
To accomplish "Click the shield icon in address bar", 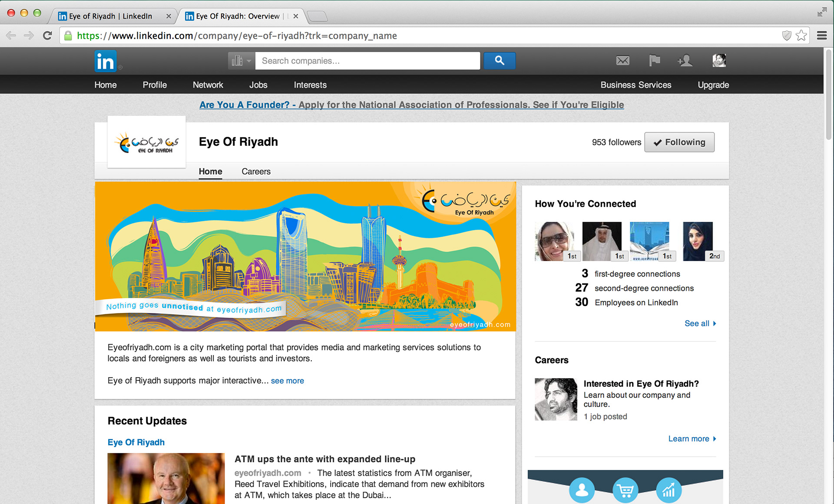I will (787, 36).
